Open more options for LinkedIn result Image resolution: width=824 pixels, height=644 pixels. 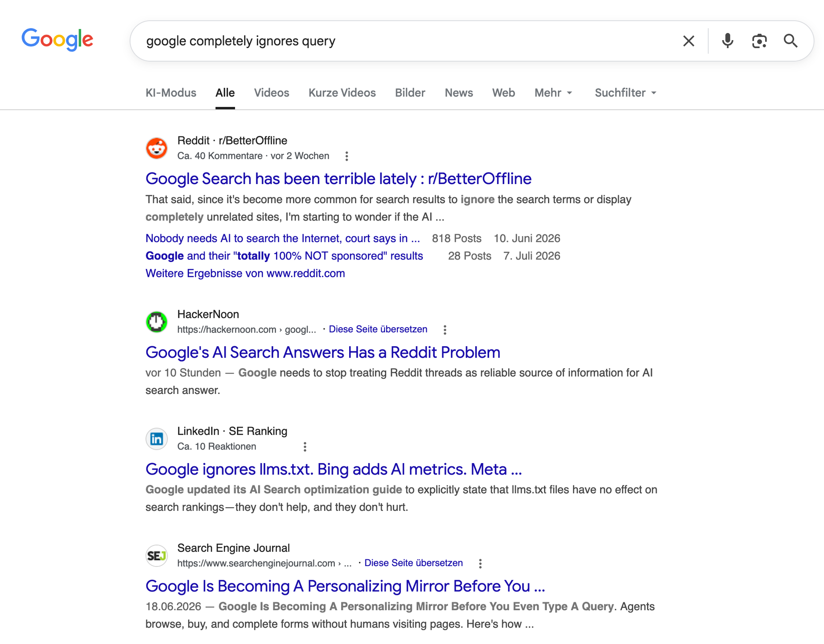(x=305, y=447)
